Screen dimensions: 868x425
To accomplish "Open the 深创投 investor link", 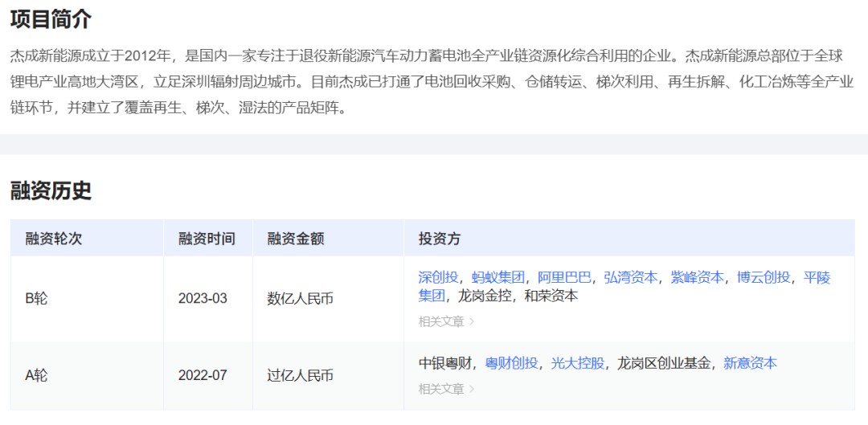I will coord(438,277).
